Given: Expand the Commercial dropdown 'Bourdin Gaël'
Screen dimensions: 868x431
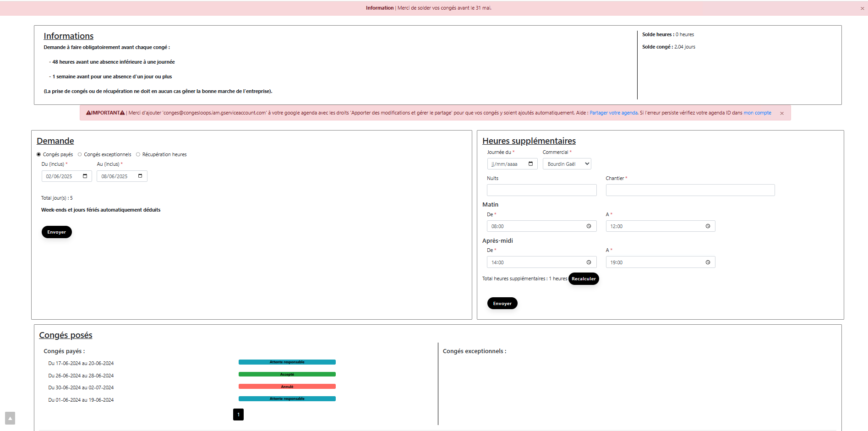Looking at the screenshot, I should point(567,164).
